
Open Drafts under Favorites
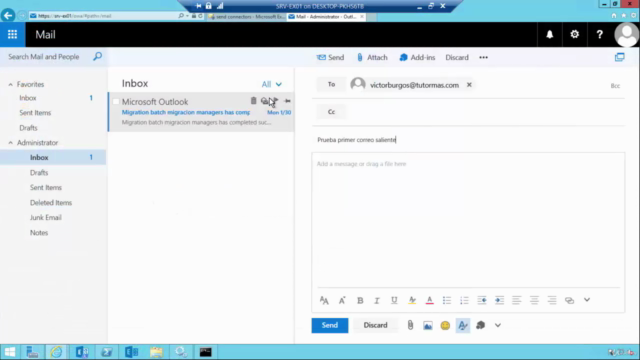[28, 128]
